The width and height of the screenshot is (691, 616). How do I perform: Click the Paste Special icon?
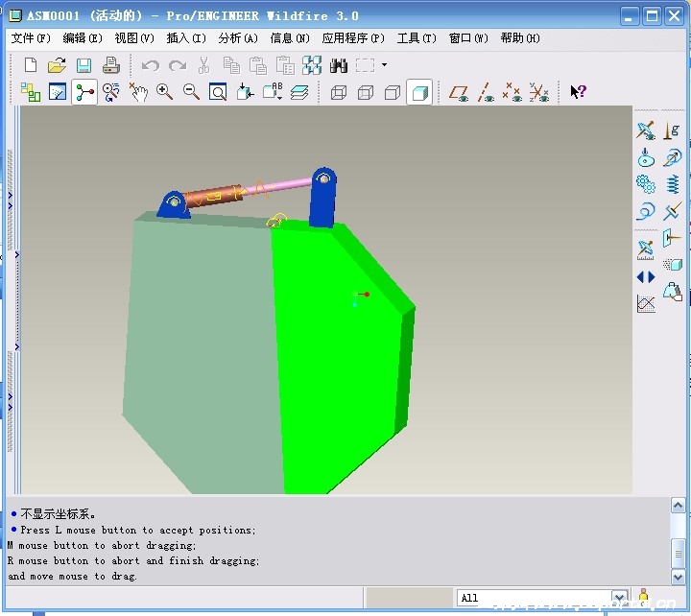(285, 65)
